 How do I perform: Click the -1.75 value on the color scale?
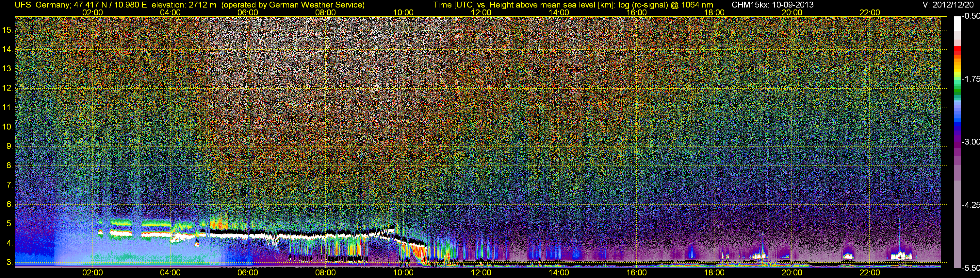click(971, 79)
